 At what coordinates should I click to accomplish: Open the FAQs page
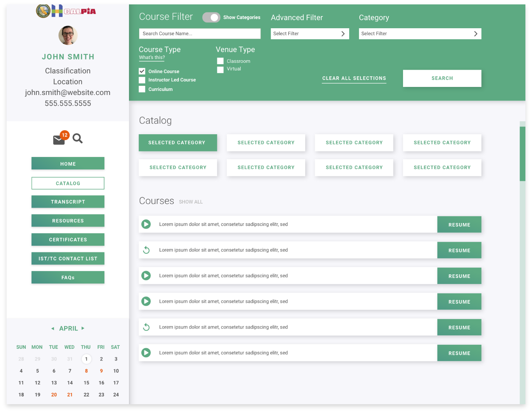pyautogui.click(x=68, y=277)
